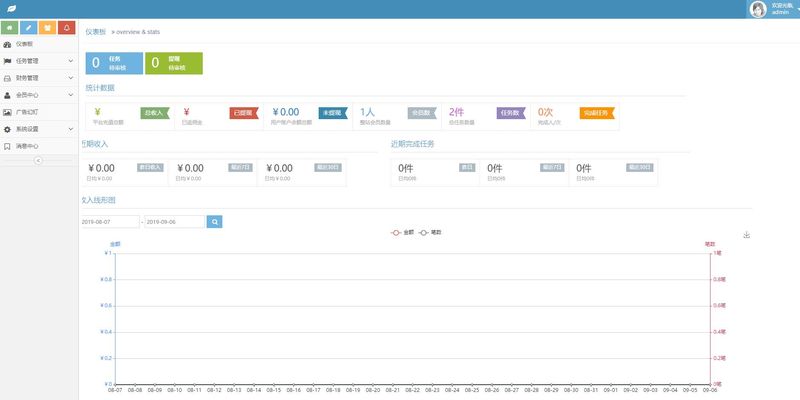
Task: Click the red bell notification button
Action: click(66, 28)
